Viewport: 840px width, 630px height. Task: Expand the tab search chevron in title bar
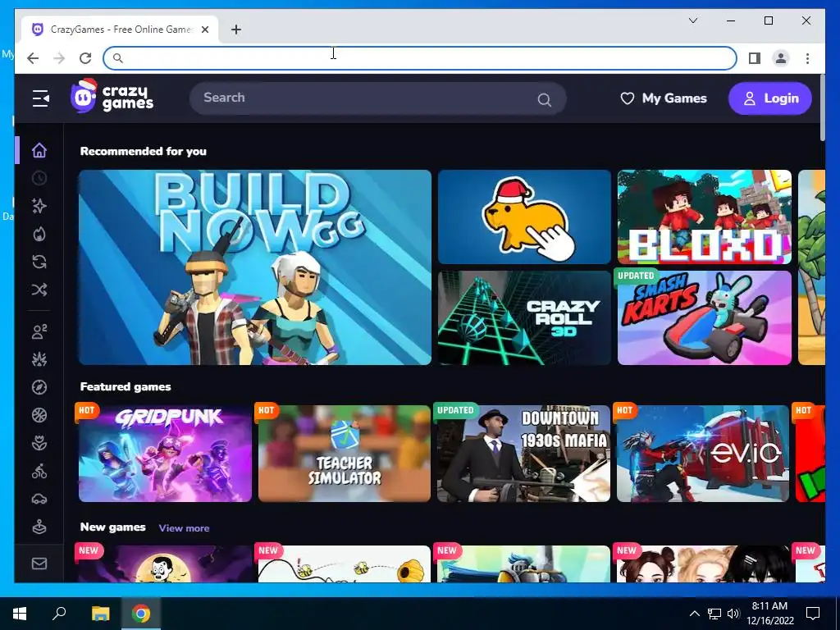coord(692,21)
